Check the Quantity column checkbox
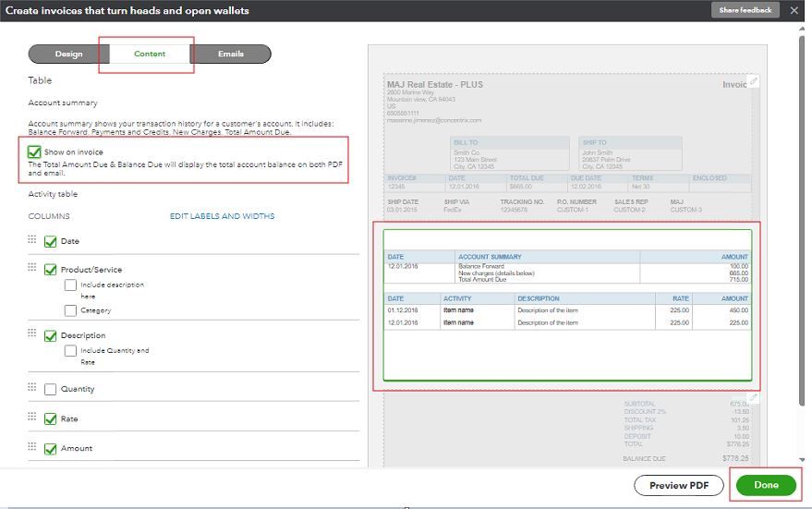This screenshot has height=509, width=812. click(x=50, y=389)
